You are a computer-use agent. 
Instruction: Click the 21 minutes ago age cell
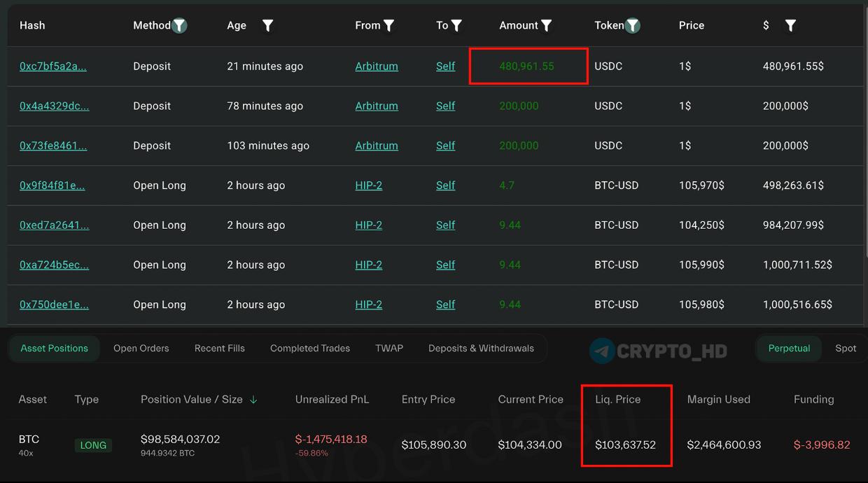tap(265, 66)
